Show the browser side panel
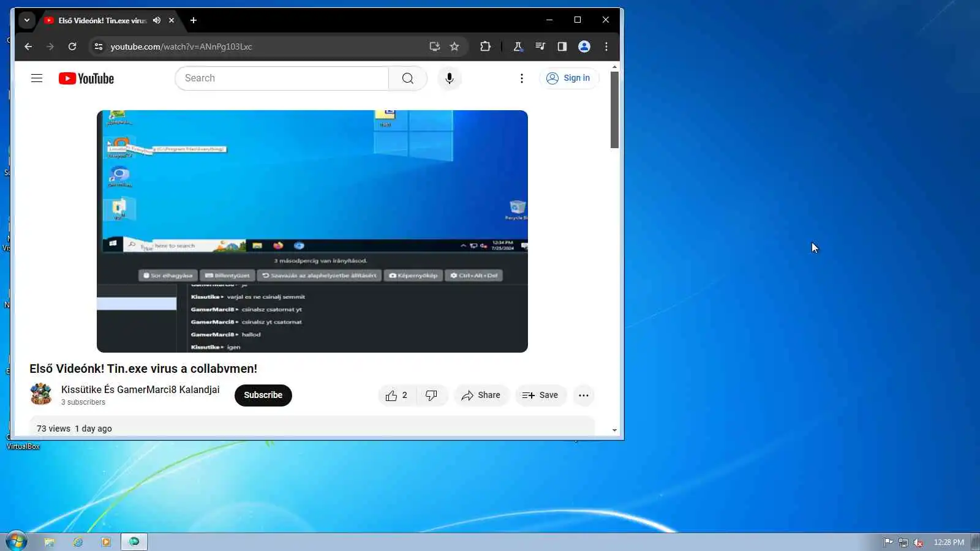The height and width of the screenshot is (551, 980). tap(562, 47)
